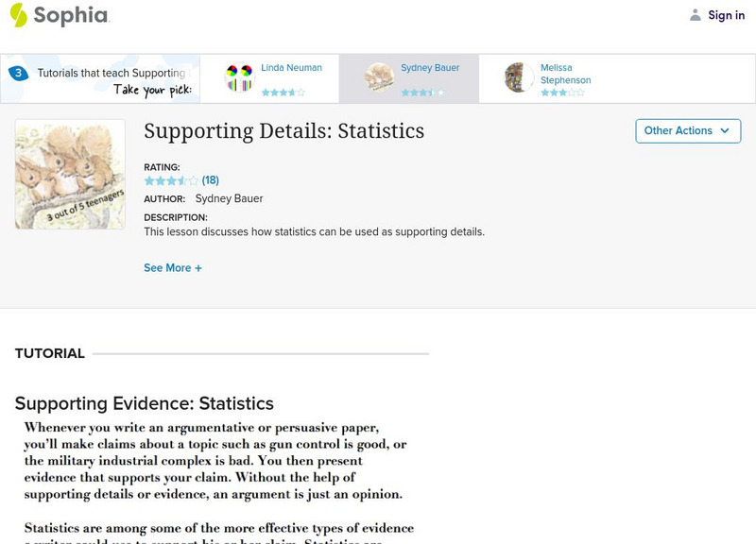
Task: Click Linda Neuman's avatar icon
Action: point(239,78)
